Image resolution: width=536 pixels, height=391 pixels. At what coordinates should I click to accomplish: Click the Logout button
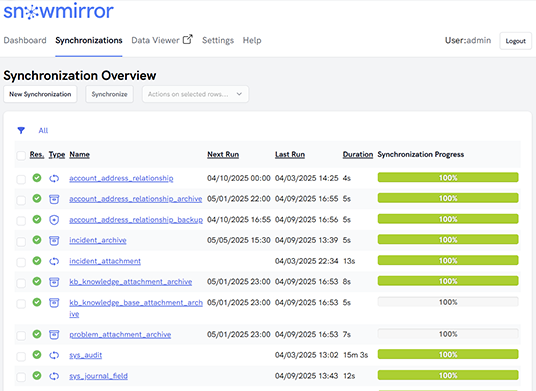coord(515,41)
